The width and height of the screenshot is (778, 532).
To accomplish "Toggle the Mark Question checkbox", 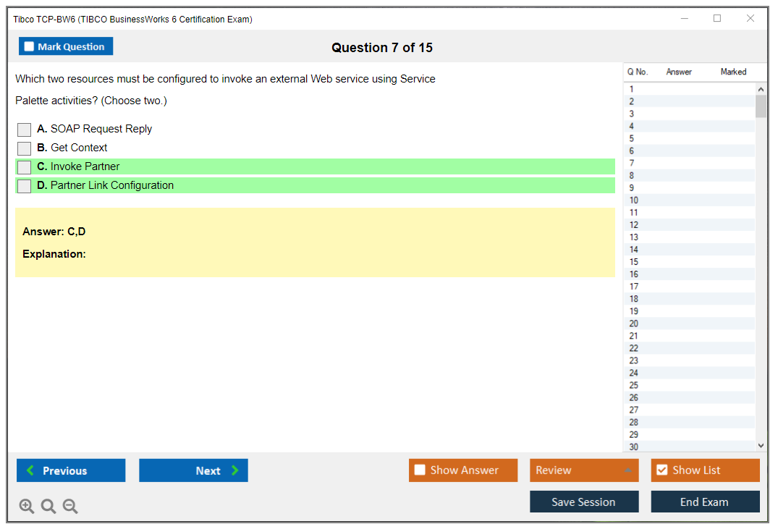I will coord(30,47).
